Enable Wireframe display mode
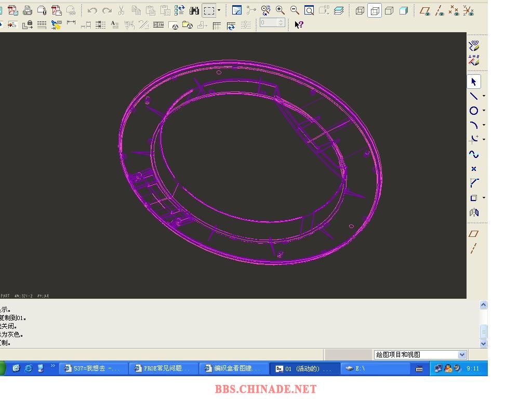The image size is (532, 399). click(x=360, y=11)
